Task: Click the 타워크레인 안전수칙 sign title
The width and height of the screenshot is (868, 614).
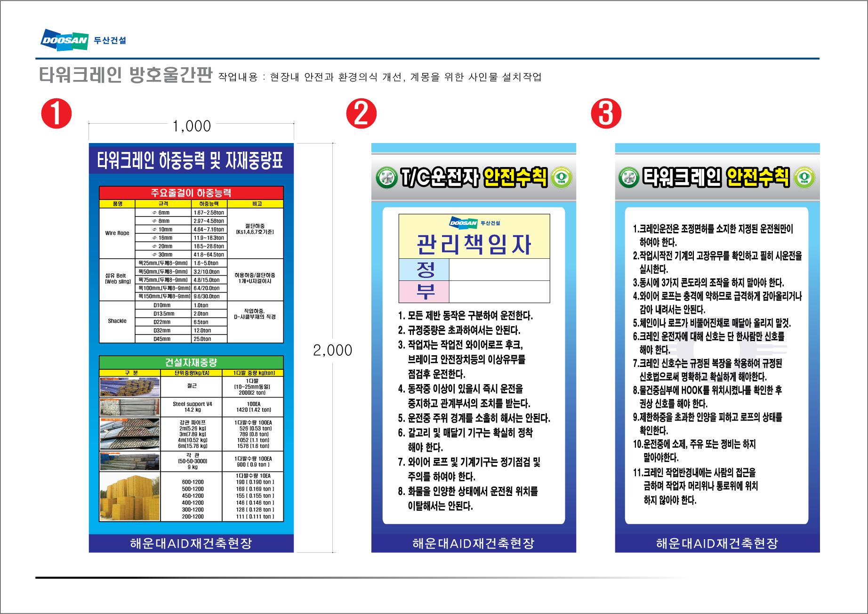Action: (x=716, y=178)
